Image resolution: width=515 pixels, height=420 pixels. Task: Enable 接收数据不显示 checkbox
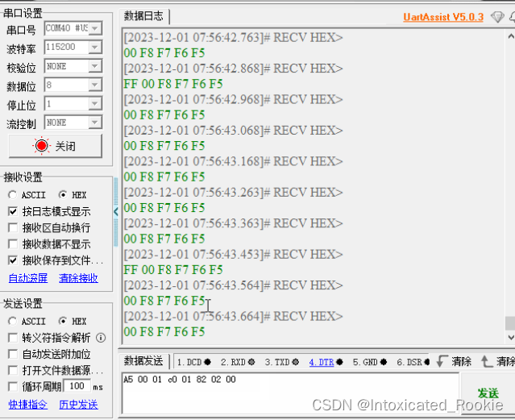(x=13, y=243)
